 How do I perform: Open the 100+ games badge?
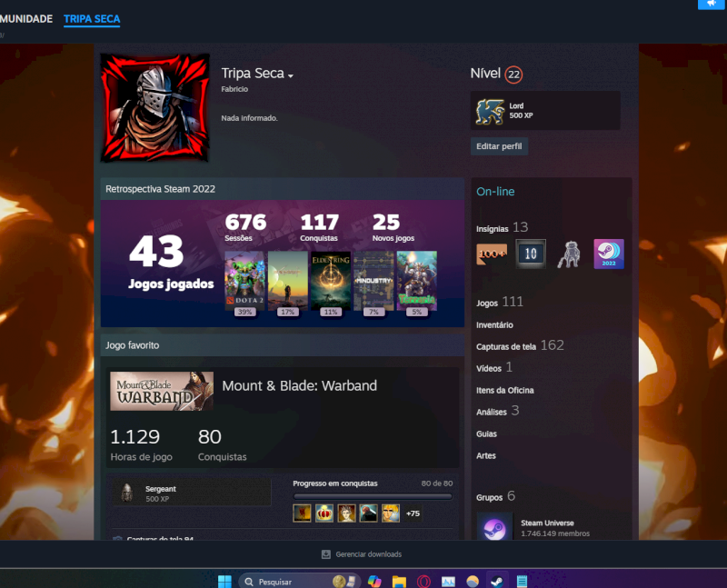coord(492,254)
